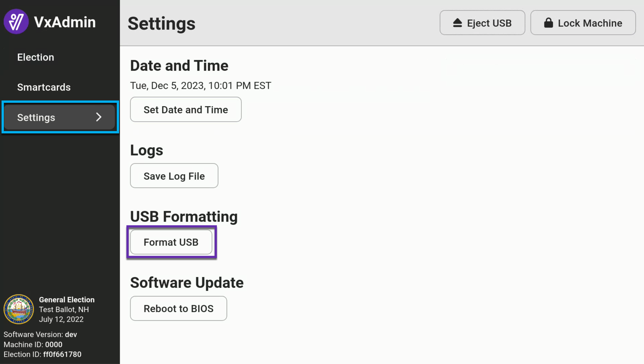The image size is (644, 364).
Task: Click the VxAdmin purple logo icon
Action: (x=16, y=22)
